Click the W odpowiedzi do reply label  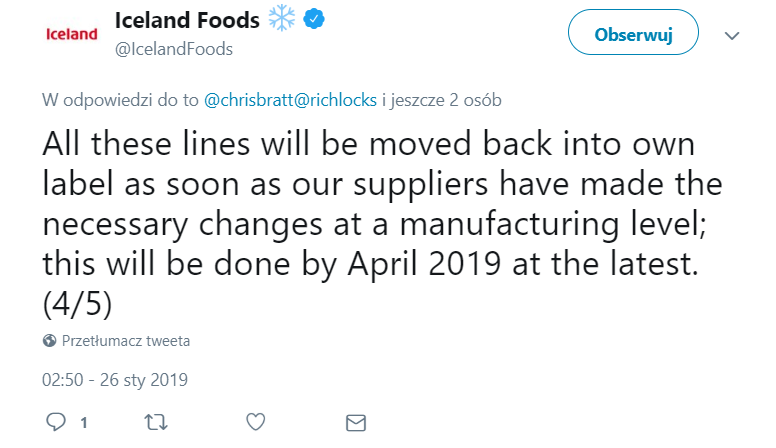[x=121, y=100]
